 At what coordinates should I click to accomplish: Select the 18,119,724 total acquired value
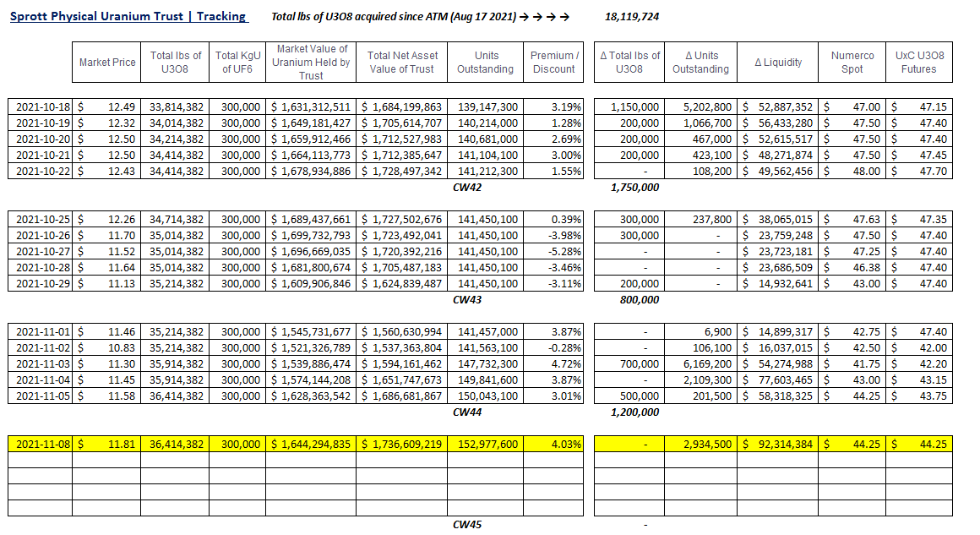(x=632, y=17)
